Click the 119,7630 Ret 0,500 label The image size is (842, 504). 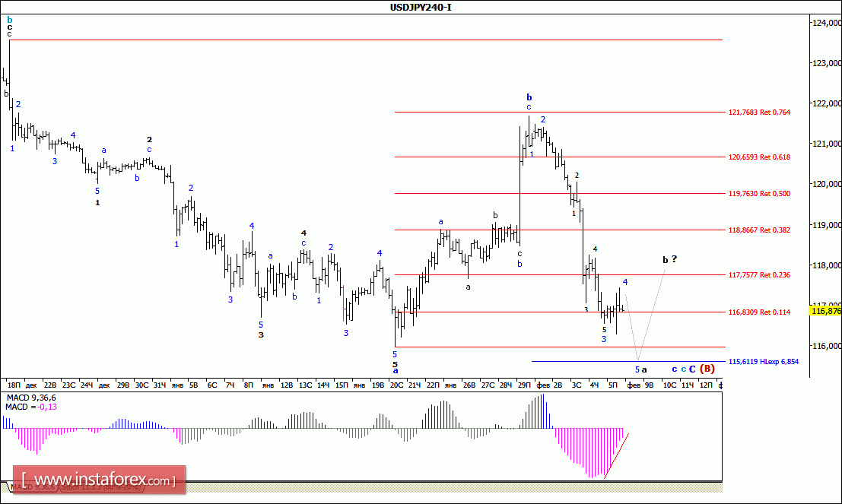(x=759, y=194)
